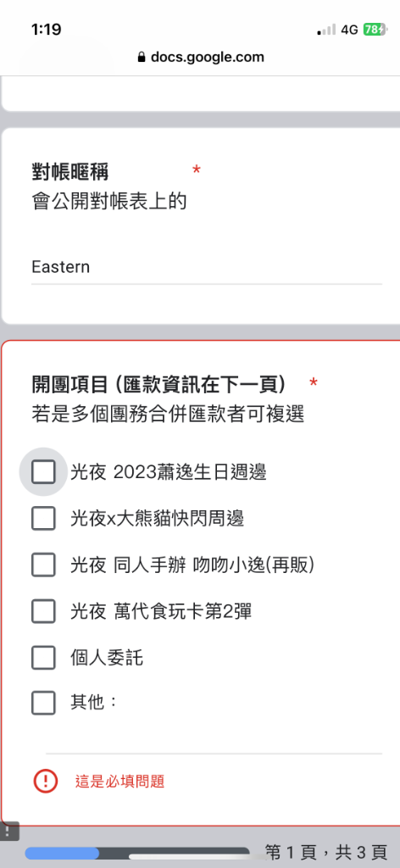
Task: Tap the 第 1 頁，共 3 頁 page indicator
Action: (x=326, y=852)
